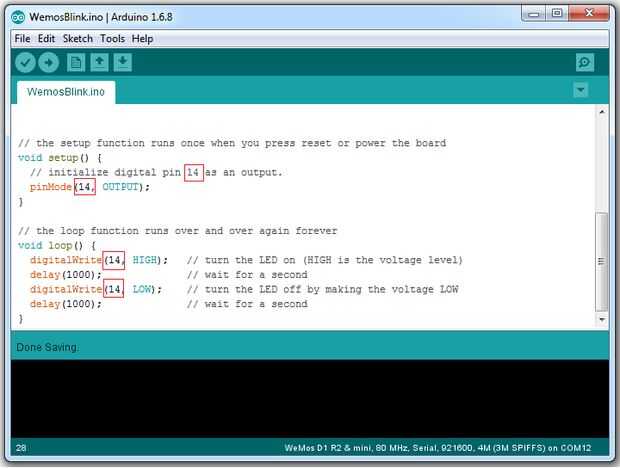Save sketch using the down-arrow icon
This screenshot has width=620, height=468.
point(123,62)
